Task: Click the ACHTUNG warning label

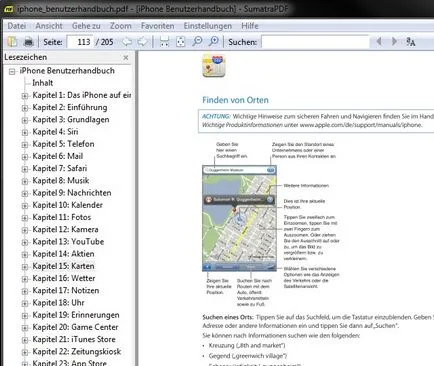Action: pyautogui.click(x=216, y=116)
